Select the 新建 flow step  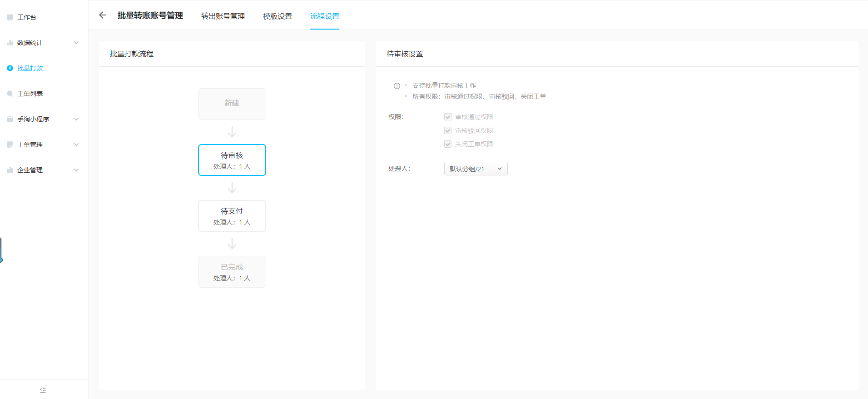232,104
